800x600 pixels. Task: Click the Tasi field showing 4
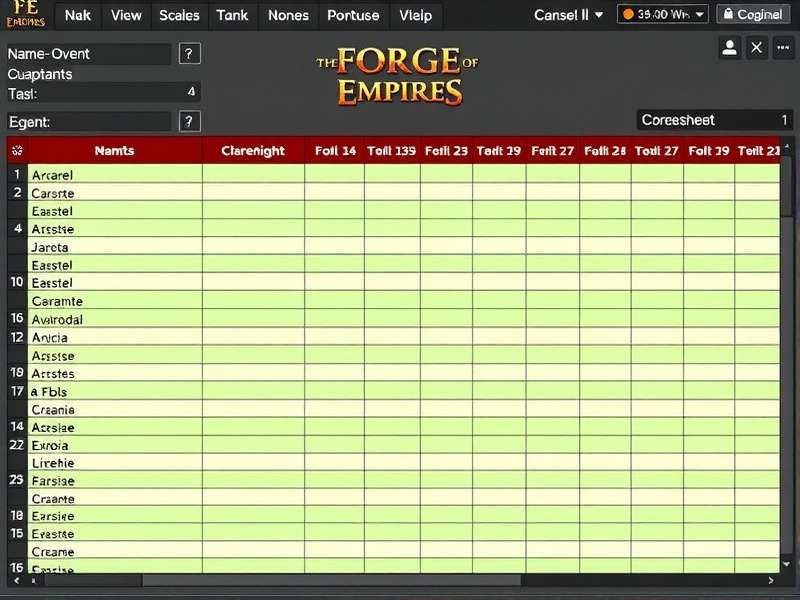104,92
